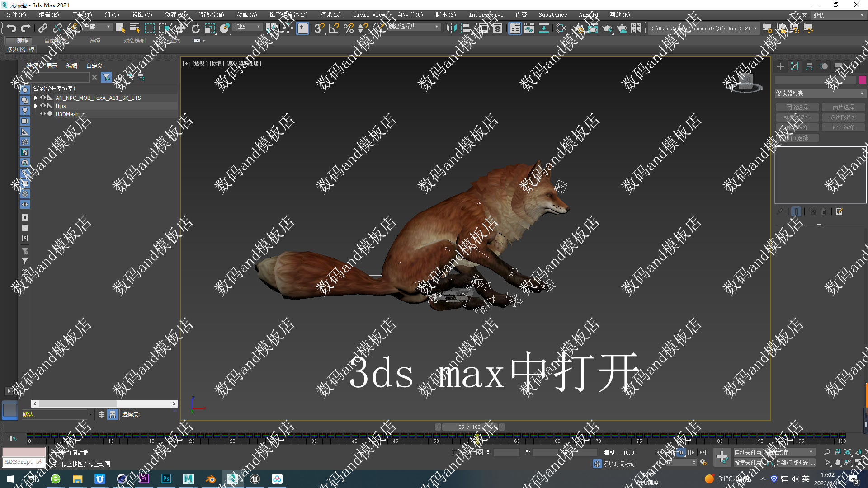868x488 pixels.
Task: Click the MAXScript listener input field
Action: pyautogui.click(x=24, y=462)
